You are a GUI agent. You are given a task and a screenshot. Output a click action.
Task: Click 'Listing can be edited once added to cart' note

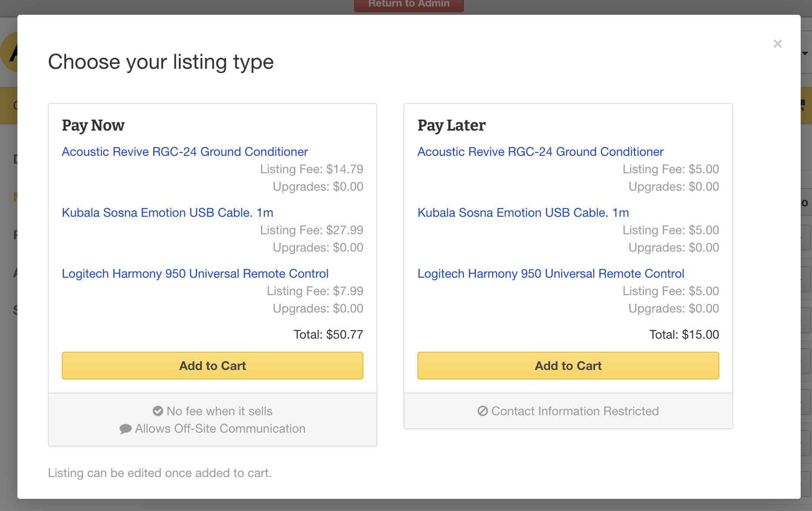(x=160, y=473)
